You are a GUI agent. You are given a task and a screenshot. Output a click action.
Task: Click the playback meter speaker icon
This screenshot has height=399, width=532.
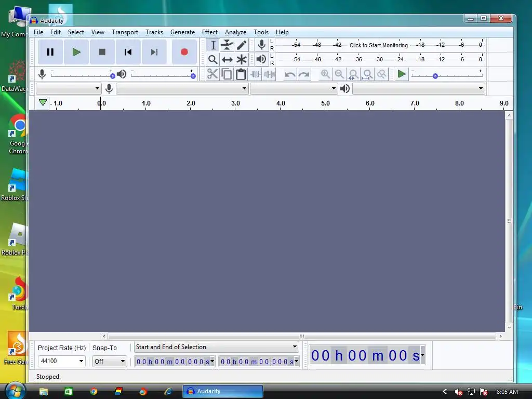pos(261,59)
